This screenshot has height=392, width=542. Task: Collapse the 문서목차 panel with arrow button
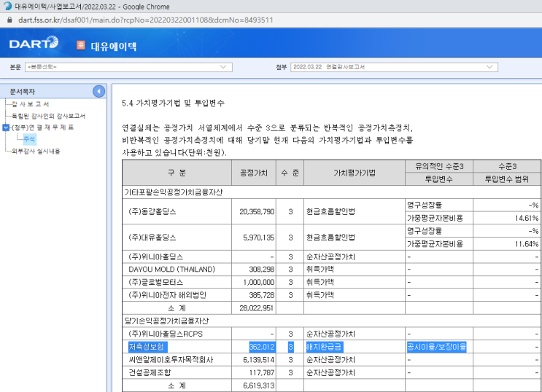coord(99,91)
